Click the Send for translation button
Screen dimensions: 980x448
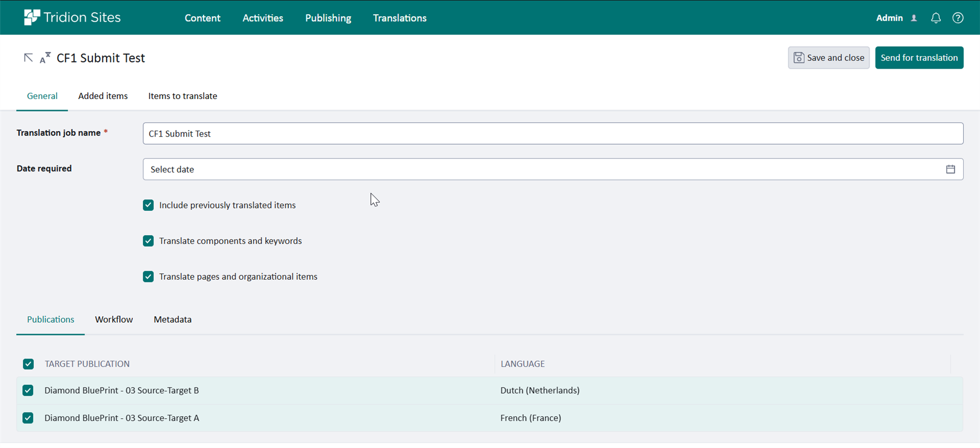pos(919,58)
